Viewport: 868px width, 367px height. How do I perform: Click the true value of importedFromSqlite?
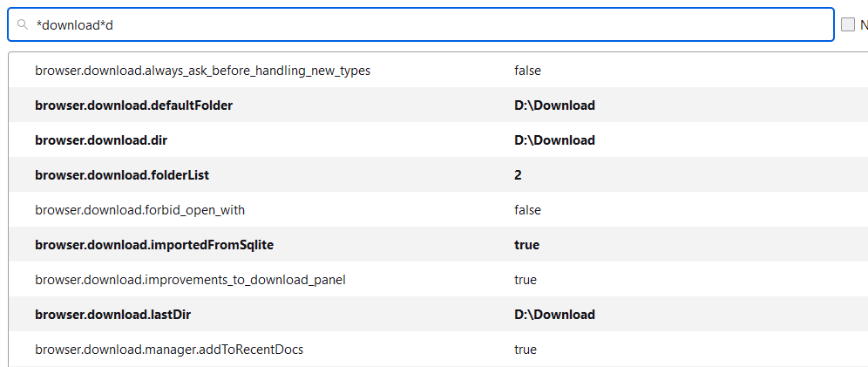(526, 245)
